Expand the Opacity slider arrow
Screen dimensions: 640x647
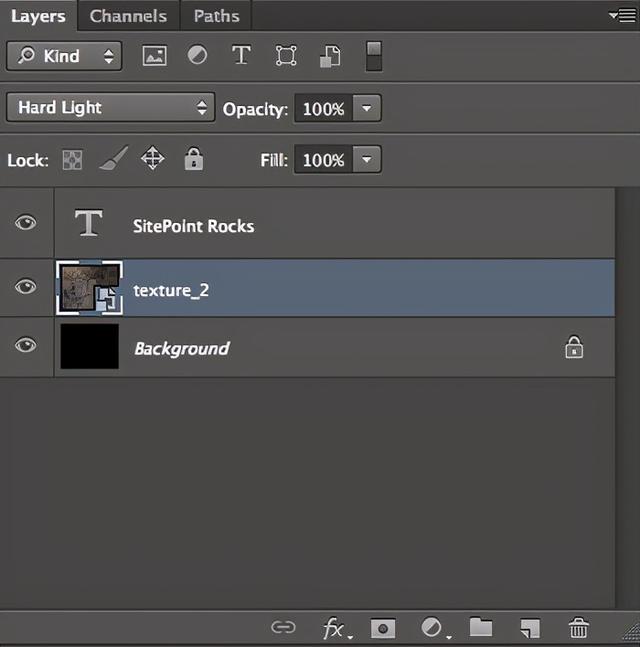[x=367, y=108]
